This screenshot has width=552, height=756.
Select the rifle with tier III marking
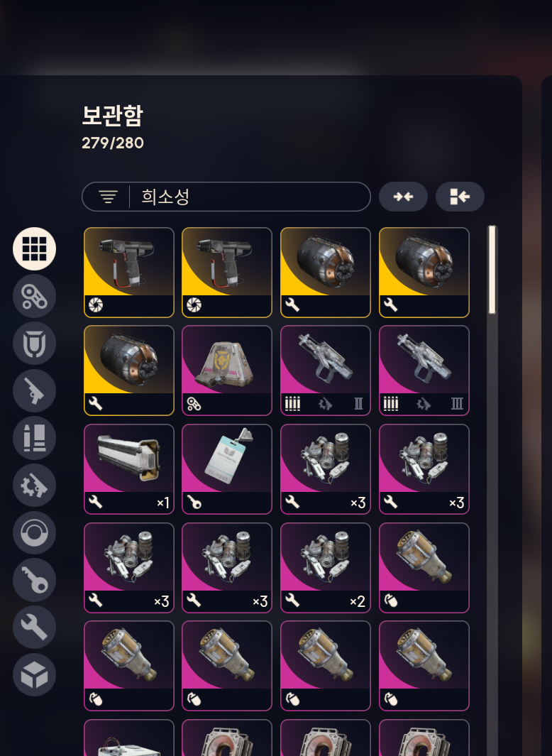click(x=424, y=371)
